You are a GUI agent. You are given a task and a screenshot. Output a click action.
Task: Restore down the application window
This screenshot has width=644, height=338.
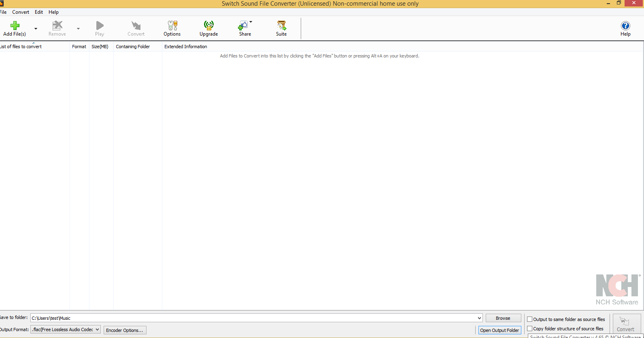(619, 3)
